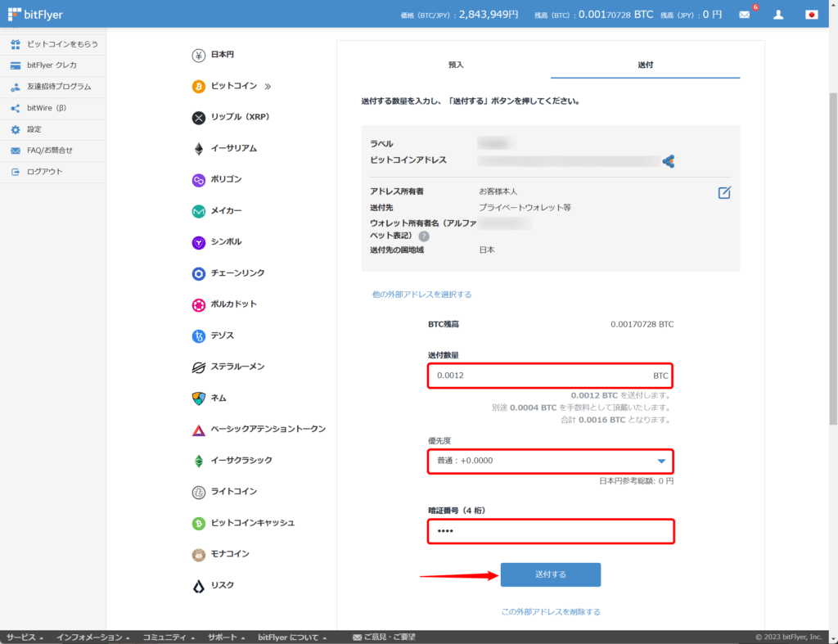The height and width of the screenshot is (644, 838).
Task: Select the Ethereum icon
Action: pyautogui.click(x=198, y=149)
